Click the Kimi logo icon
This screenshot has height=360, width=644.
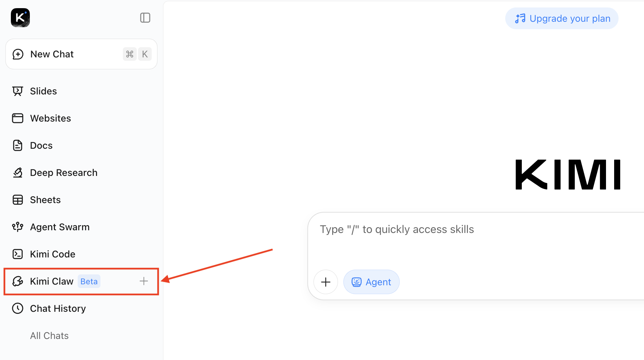pos(20,18)
